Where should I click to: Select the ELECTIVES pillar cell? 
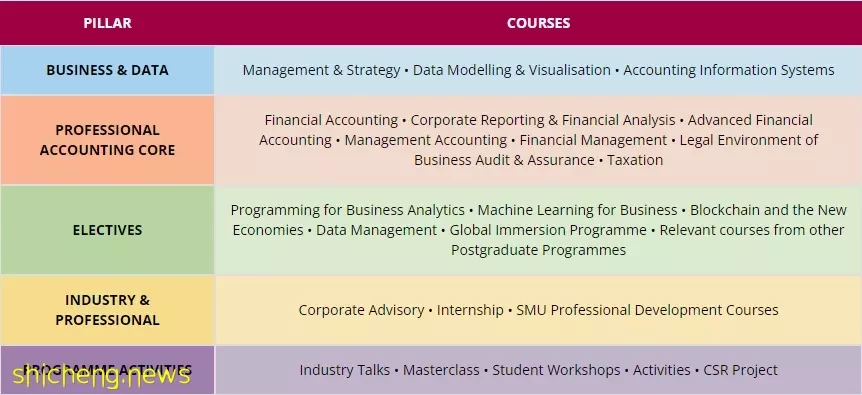coord(107,230)
